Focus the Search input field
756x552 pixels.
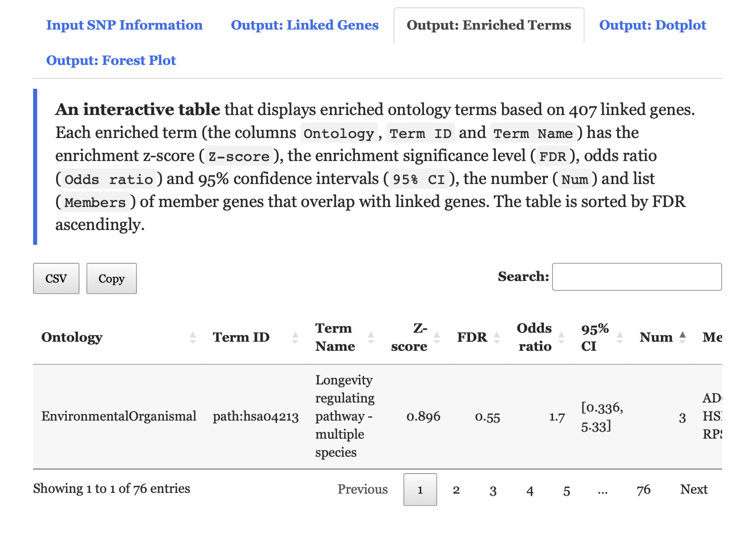point(636,277)
